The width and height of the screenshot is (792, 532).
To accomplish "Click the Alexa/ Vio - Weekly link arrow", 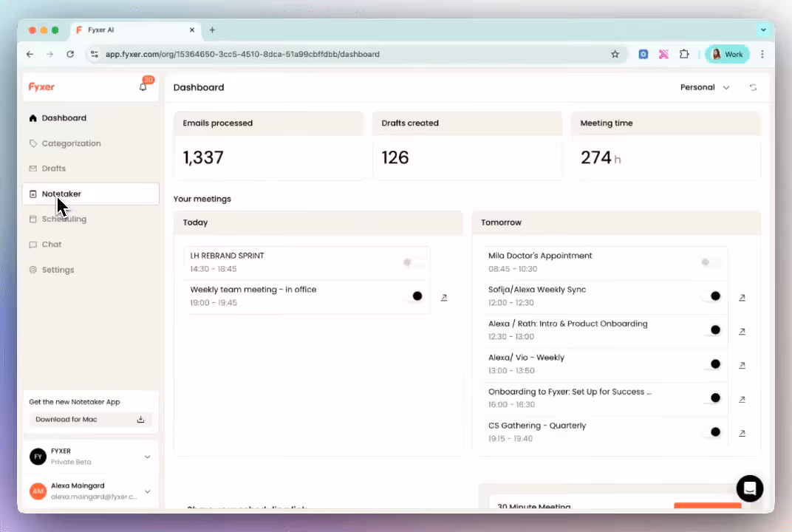I will tap(742, 365).
